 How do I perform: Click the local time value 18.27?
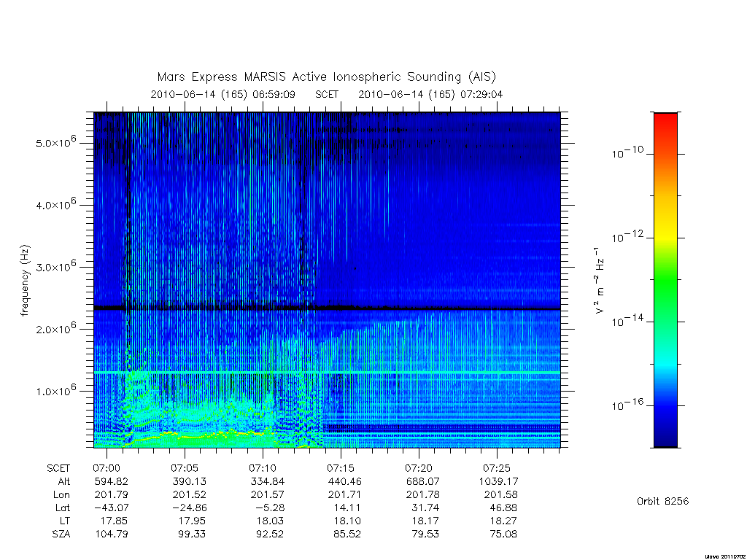pos(503,521)
